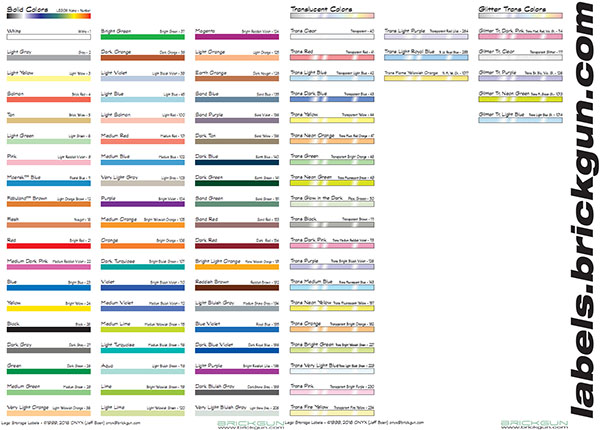Click the Trans Purple swatch
The width and height of the screenshot is (600, 430).
pos(332,267)
